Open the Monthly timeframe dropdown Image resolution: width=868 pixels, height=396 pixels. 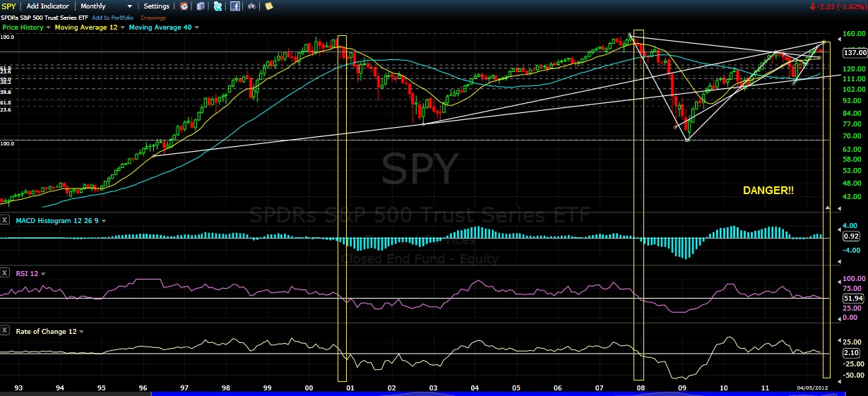tap(107, 6)
